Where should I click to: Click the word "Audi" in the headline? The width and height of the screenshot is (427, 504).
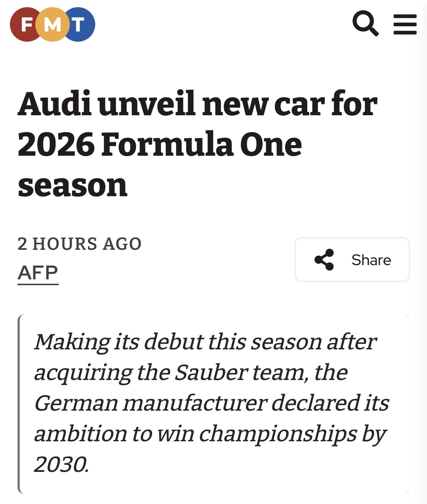click(55, 104)
